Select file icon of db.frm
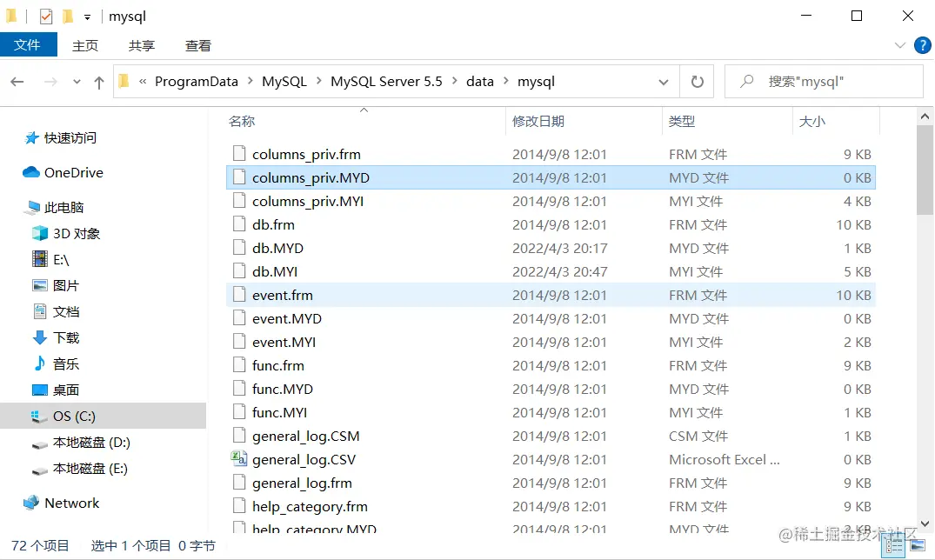The height and width of the screenshot is (560, 935). [x=239, y=224]
